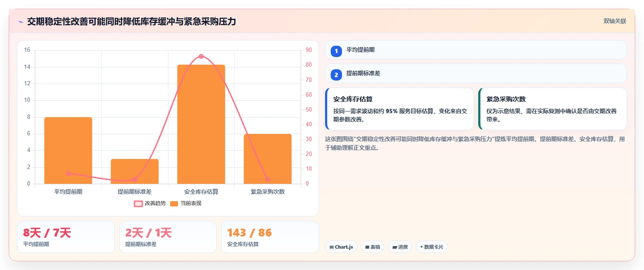Click the trend line point on 提前期标准差 bar
Image resolution: width=644 pixels, height=270 pixels.
pos(135,179)
